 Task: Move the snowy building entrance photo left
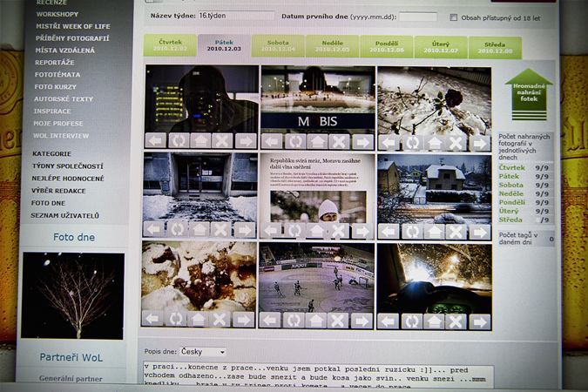click(x=153, y=229)
